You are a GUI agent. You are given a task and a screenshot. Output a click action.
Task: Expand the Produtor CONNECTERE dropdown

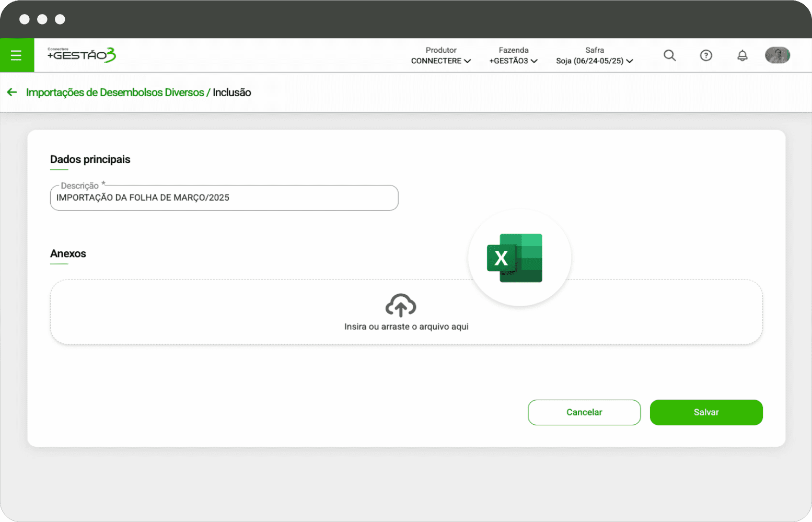[441, 56]
